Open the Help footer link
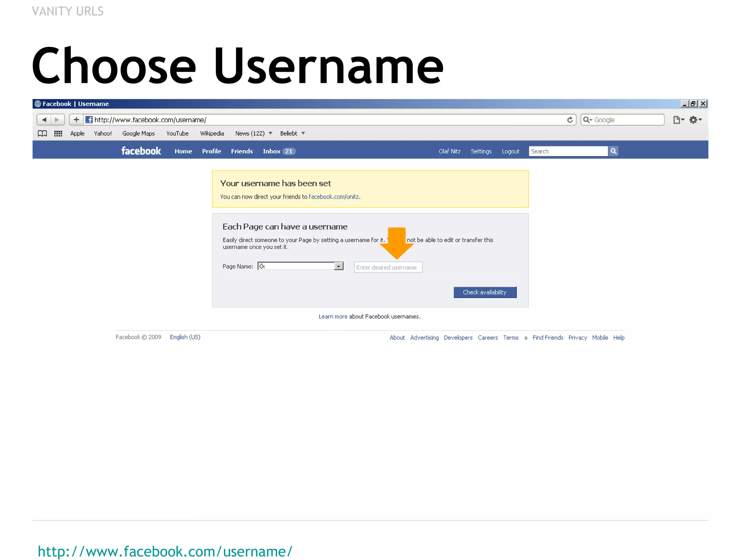Viewport: 747px width, 560px height. click(619, 338)
